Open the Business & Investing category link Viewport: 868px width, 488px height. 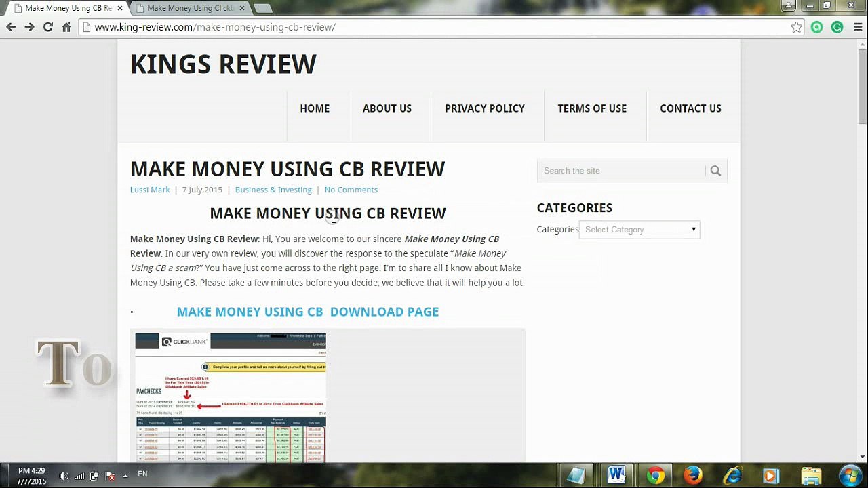(x=273, y=190)
